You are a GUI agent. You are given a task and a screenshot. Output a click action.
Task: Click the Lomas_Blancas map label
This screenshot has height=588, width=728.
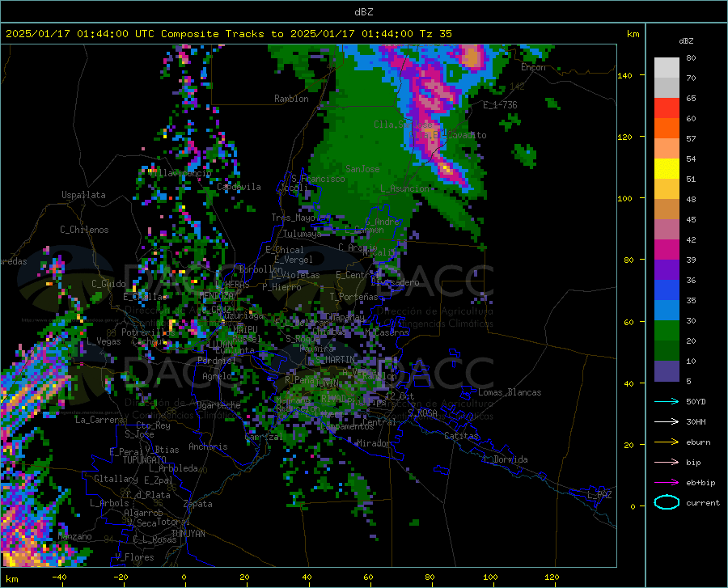click(x=510, y=392)
